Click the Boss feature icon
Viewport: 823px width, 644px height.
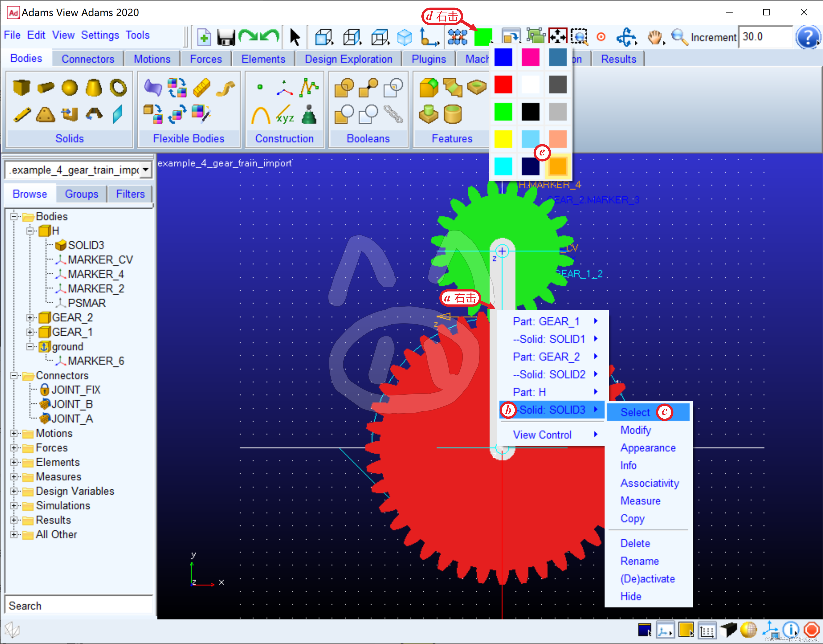pyautogui.click(x=429, y=114)
